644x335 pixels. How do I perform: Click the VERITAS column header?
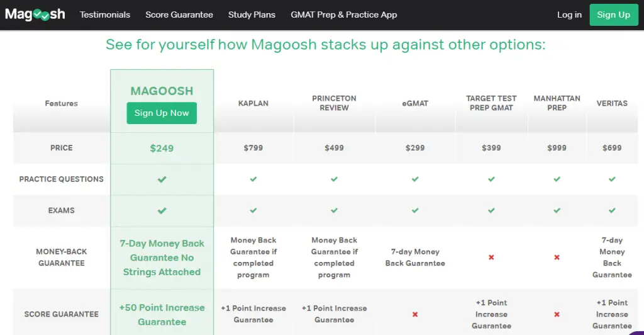coord(612,103)
